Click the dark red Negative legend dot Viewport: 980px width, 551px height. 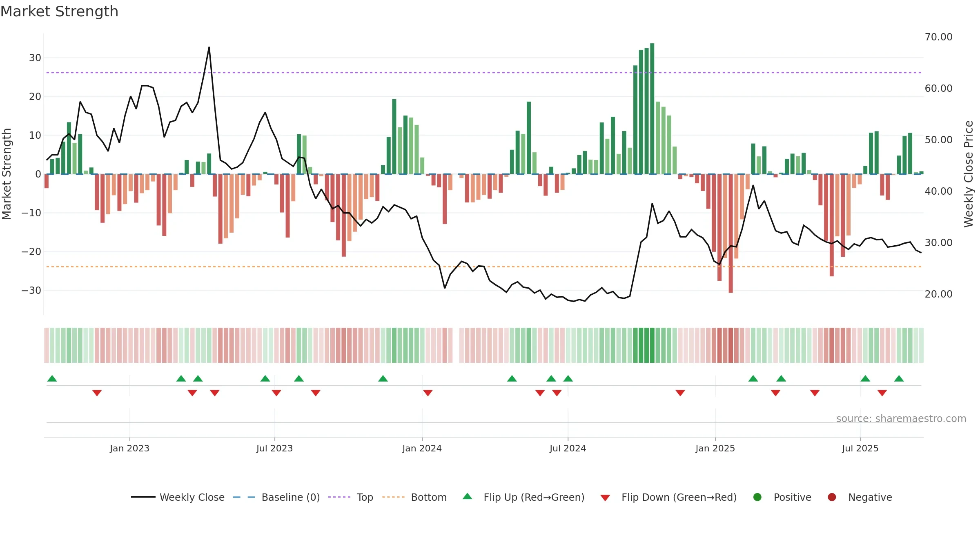pyautogui.click(x=832, y=497)
